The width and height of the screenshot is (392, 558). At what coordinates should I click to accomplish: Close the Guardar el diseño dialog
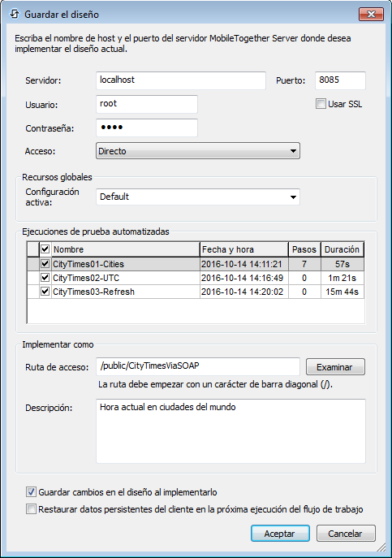[372, 14]
